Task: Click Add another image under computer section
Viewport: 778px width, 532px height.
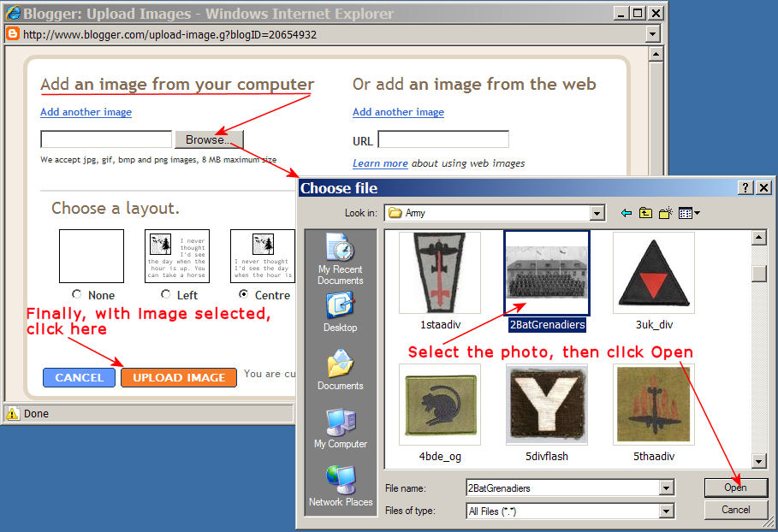Action: [86, 112]
